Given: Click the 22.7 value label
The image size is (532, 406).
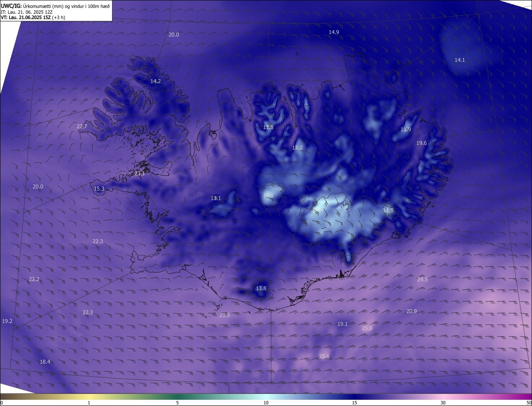Looking at the screenshot, I should pyautogui.click(x=82, y=126).
